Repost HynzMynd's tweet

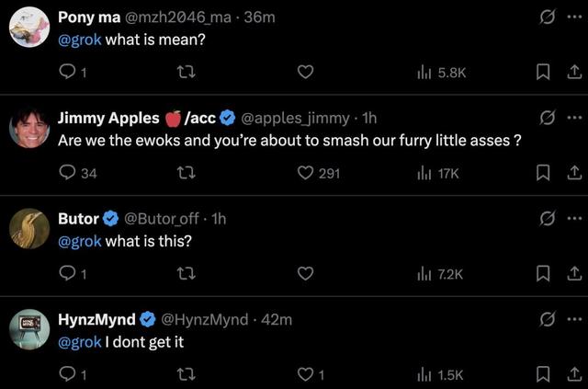[186, 374]
